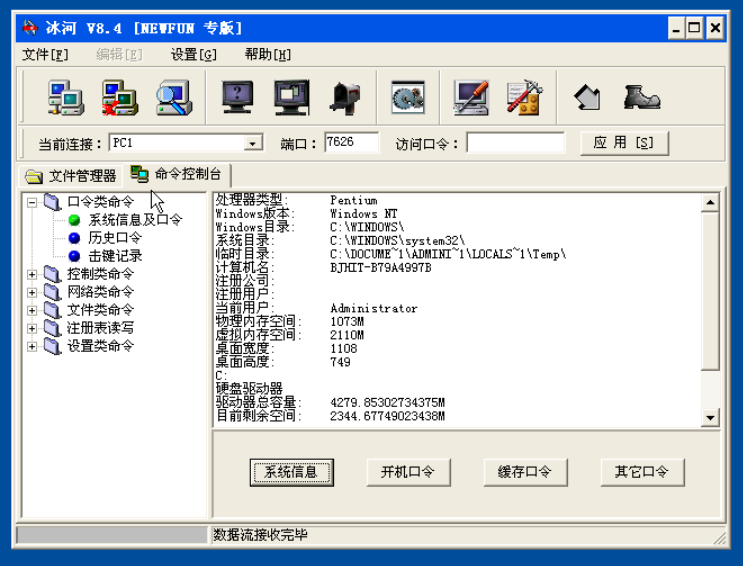
Task: Click the gears Upgrade version icon
Action: tap(408, 97)
